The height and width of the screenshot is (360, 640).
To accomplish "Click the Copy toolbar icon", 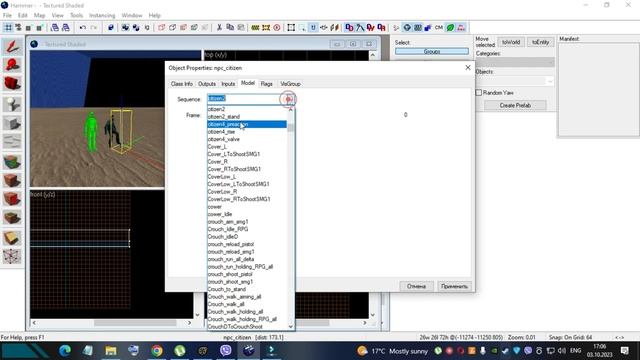I will coord(230,28).
